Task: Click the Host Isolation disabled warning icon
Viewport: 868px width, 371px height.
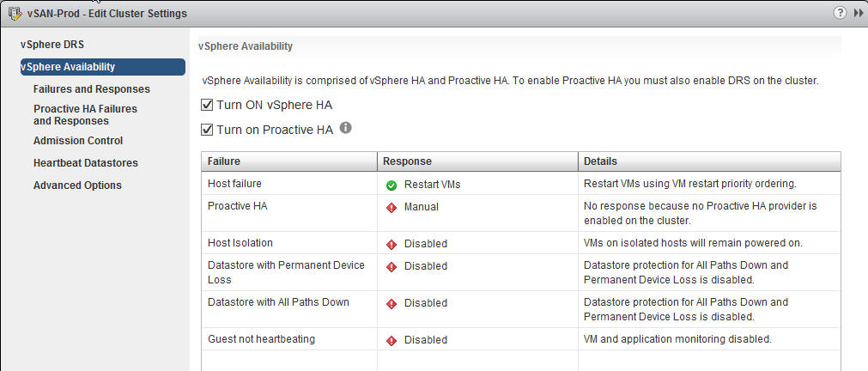Action: tap(392, 244)
